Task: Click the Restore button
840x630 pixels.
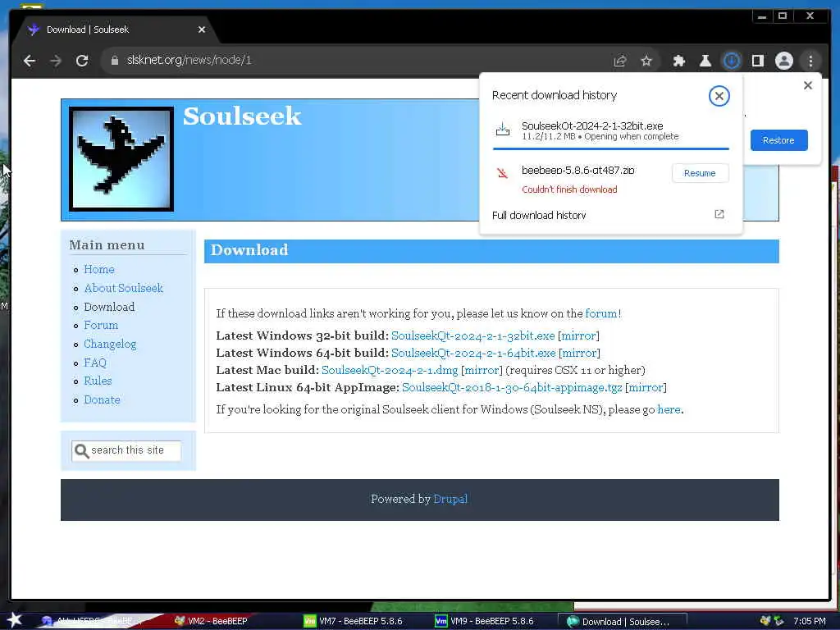Action: pyautogui.click(x=778, y=139)
